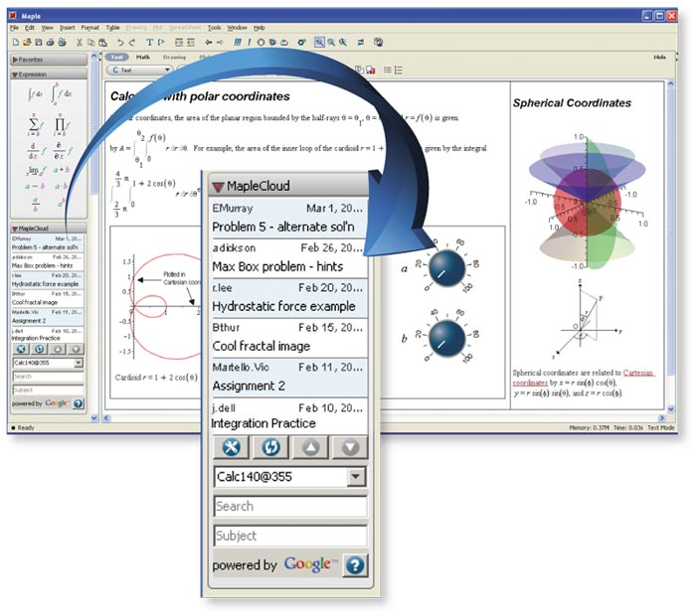The height and width of the screenshot is (616, 696).
Task: Open 'Hydrostatic force example' entry in callout
Action: [x=283, y=306]
